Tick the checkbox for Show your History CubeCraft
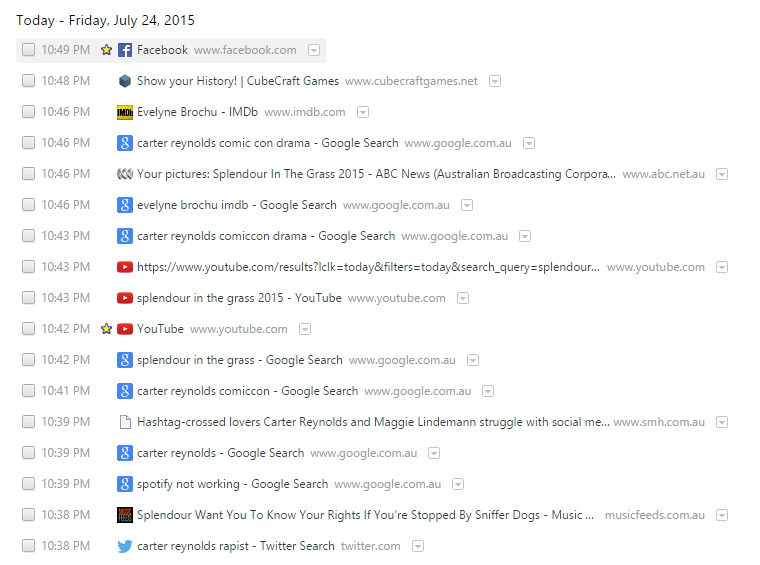The height and width of the screenshot is (565, 760). point(29,81)
